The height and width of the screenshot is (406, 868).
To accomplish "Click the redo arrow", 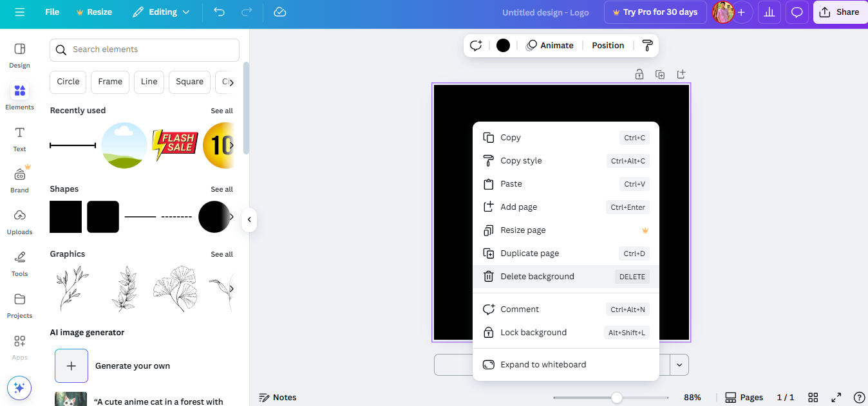I will [x=246, y=12].
